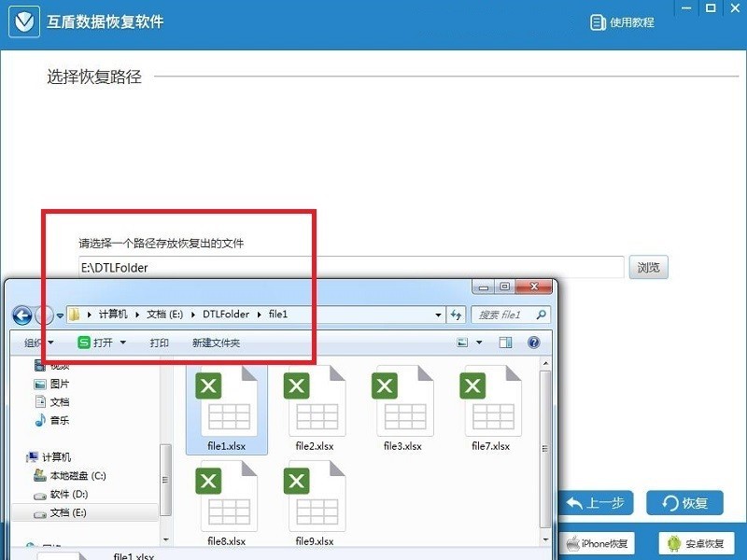Click the 恢复 recovery button
This screenshot has width=747, height=560.
click(x=684, y=503)
